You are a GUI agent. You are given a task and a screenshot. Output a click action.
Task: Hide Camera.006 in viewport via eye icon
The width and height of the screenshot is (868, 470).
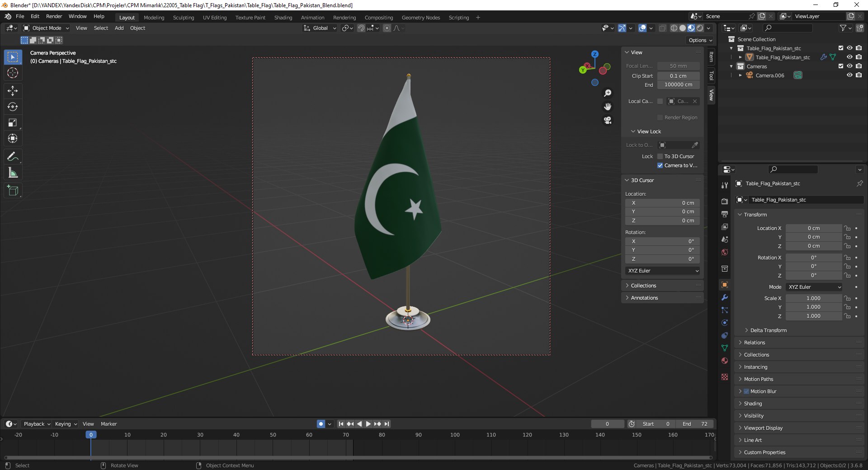(x=849, y=75)
